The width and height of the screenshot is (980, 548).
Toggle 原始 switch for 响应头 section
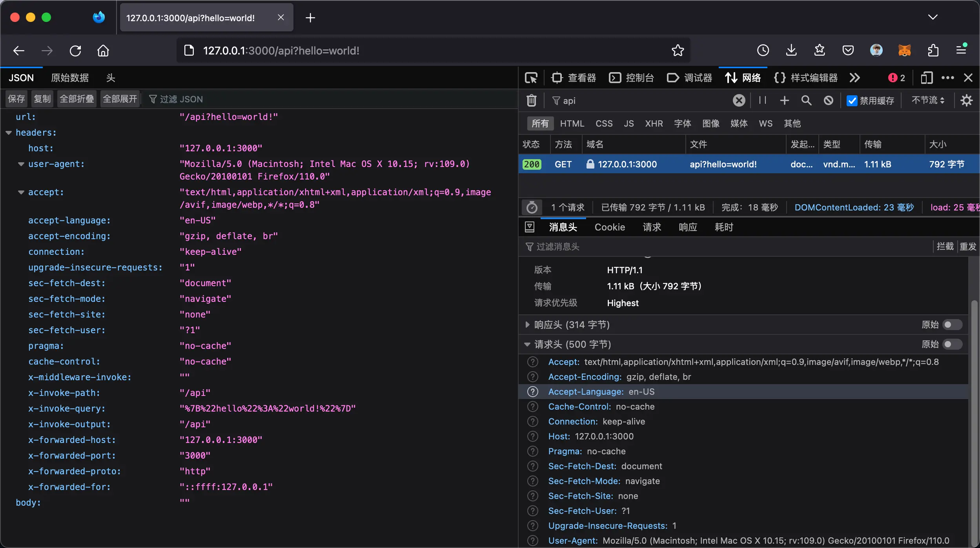point(952,325)
